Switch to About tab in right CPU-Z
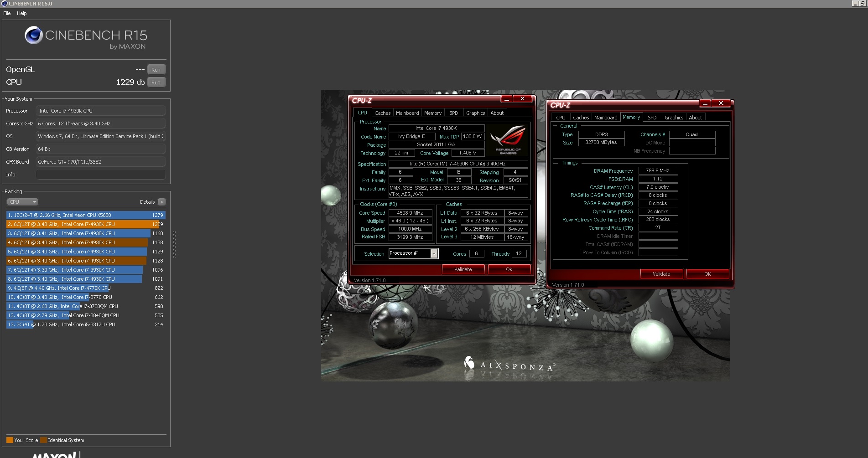Viewport: 868px width, 458px height. point(696,118)
